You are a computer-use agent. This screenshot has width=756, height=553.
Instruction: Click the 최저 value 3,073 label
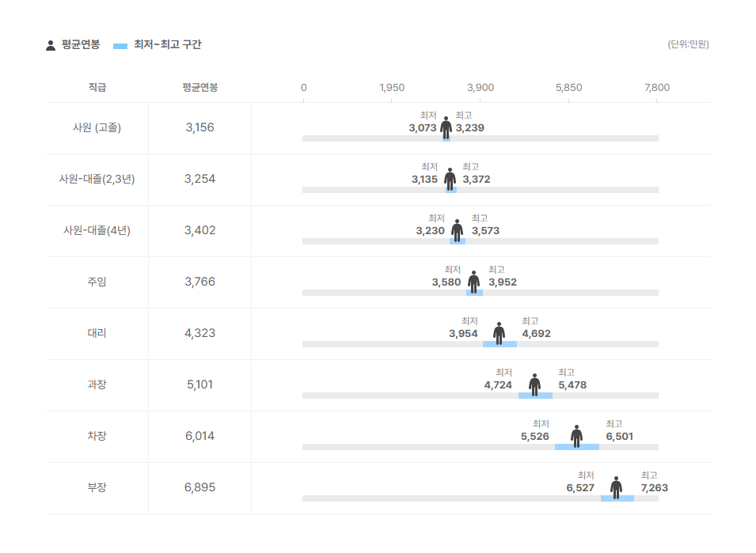(423, 128)
